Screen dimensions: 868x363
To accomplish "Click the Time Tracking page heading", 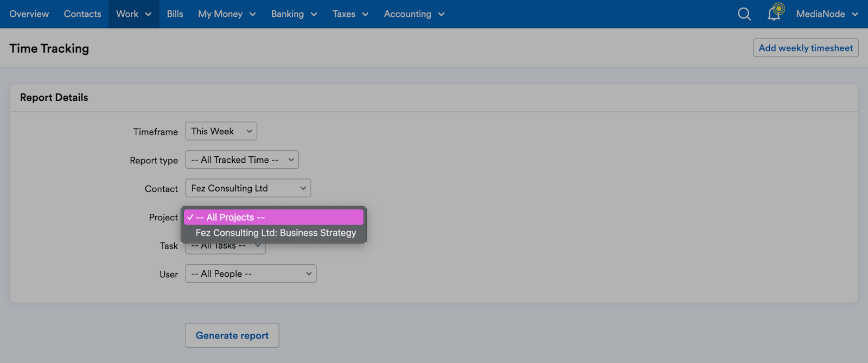I will [49, 48].
